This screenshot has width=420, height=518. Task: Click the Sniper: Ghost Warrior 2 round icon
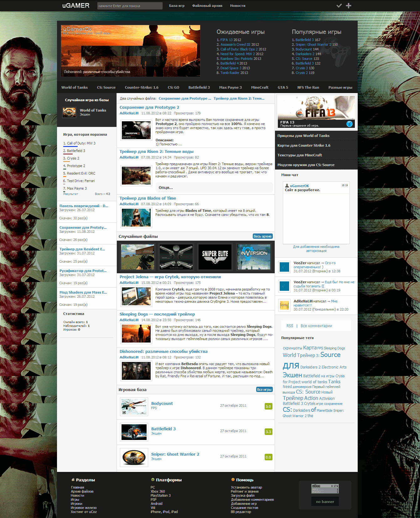click(x=134, y=457)
